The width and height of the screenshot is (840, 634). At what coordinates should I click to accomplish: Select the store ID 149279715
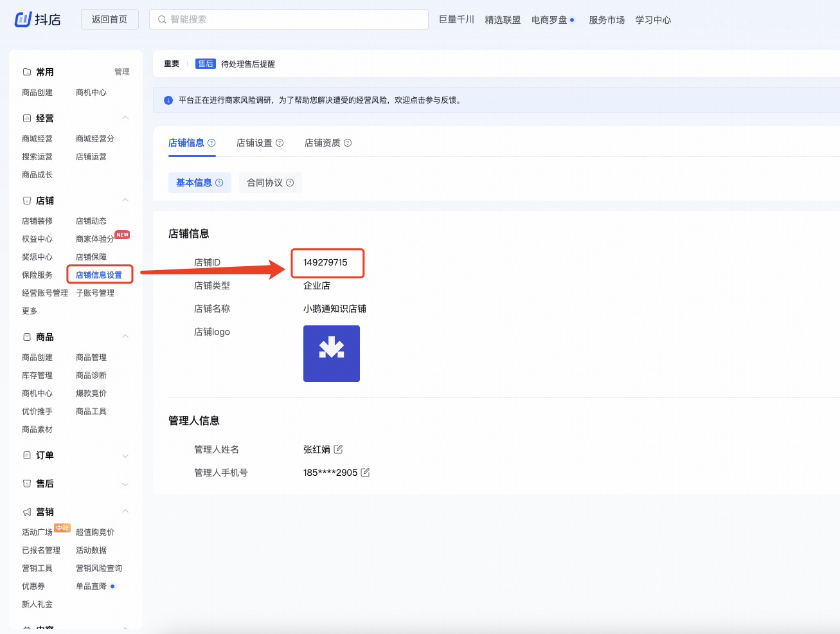pyautogui.click(x=325, y=262)
